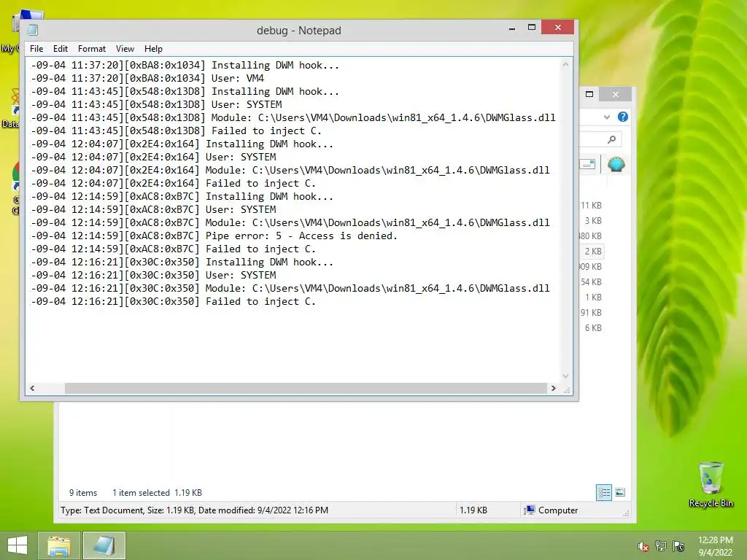
Task: Open the Recycle Bin desktop icon
Action: [711, 484]
